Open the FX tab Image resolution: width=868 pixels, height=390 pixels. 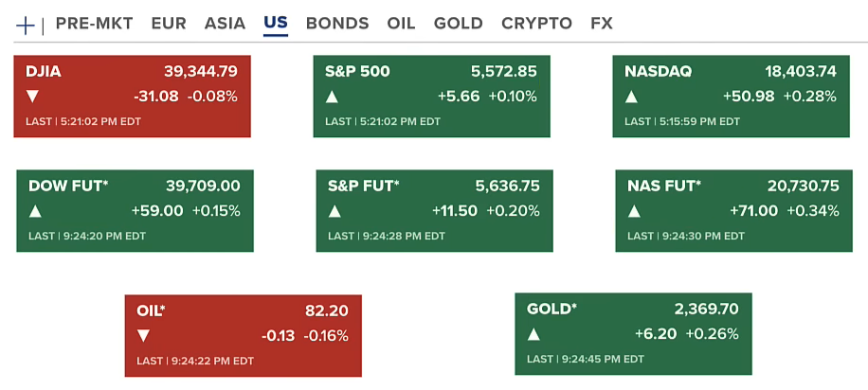coord(602,24)
